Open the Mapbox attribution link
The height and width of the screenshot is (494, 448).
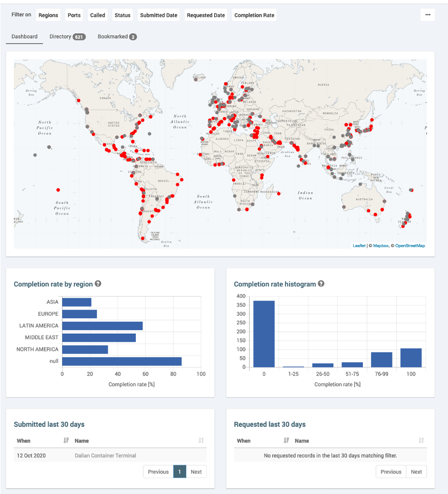click(x=380, y=246)
